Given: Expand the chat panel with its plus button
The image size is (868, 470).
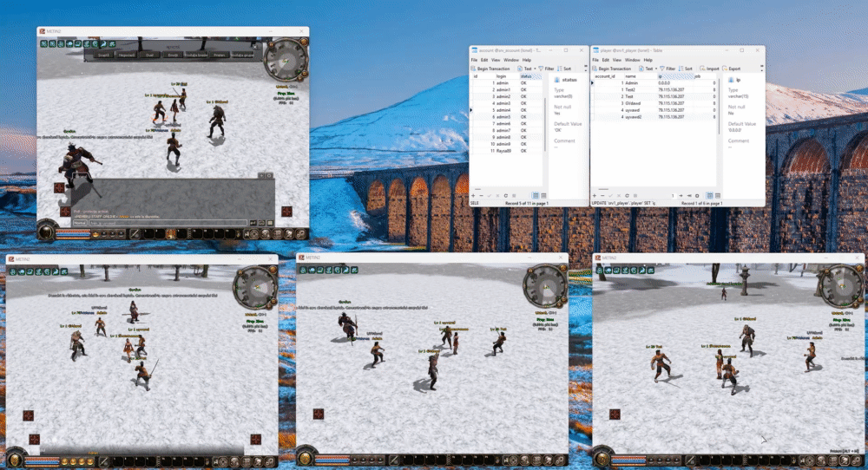Looking at the screenshot, I should point(261,176).
